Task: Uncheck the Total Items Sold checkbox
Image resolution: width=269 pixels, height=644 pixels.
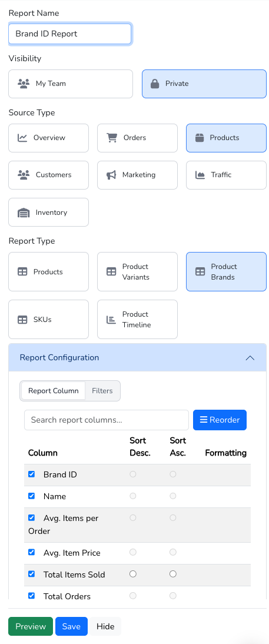Action: click(x=31, y=574)
